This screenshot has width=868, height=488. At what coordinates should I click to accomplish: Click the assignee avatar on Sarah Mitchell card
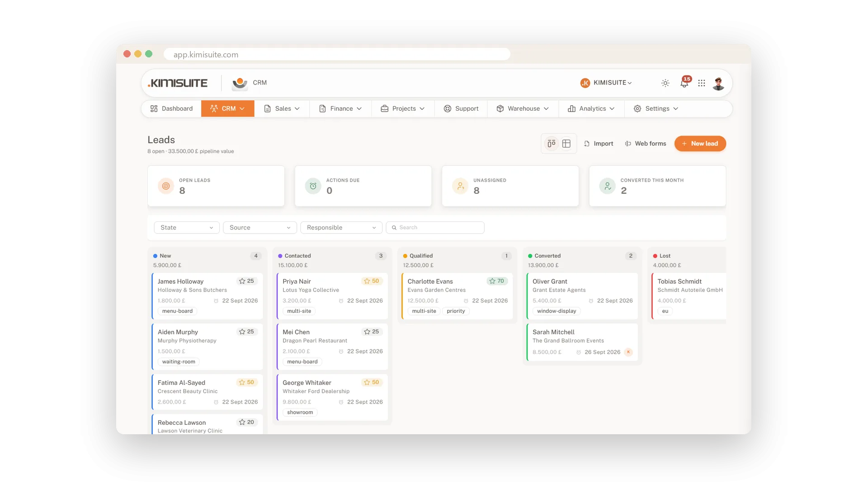click(628, 352)
